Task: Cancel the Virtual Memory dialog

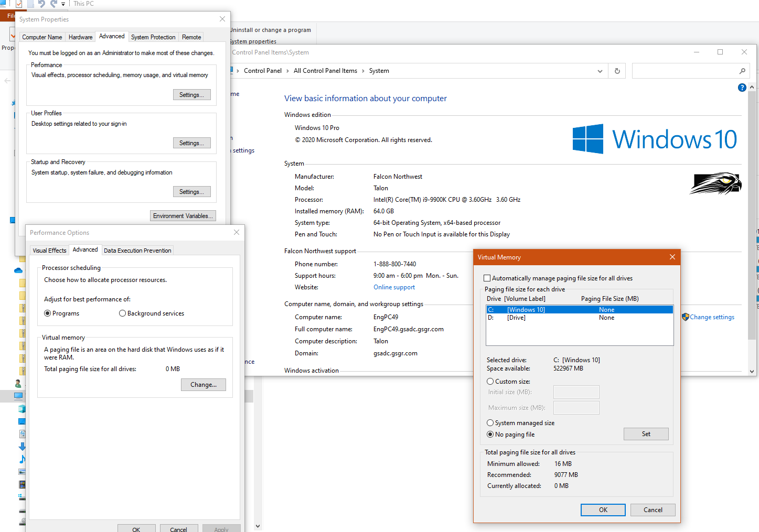Action: [653, 510]
